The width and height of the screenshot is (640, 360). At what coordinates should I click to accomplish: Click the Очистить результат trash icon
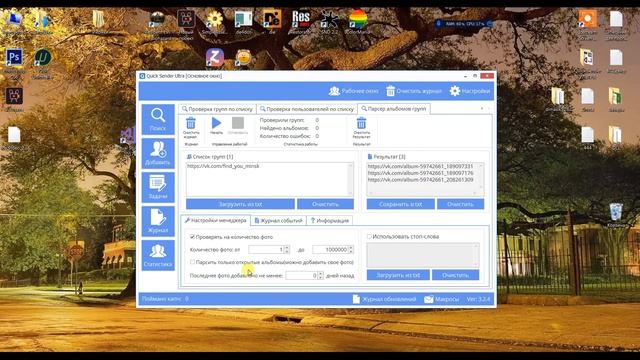pos(361,128)
